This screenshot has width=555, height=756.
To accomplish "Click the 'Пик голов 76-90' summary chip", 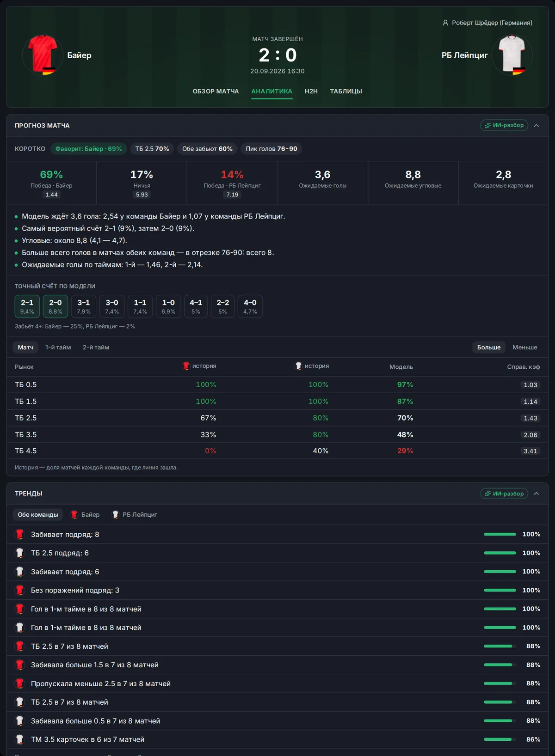I will point(271,149).
